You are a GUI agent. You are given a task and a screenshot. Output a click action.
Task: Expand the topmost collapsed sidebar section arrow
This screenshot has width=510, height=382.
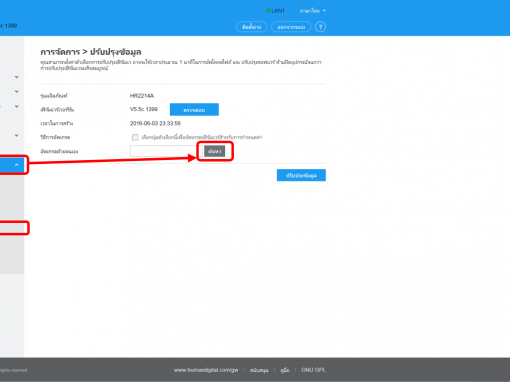point(16,77)
